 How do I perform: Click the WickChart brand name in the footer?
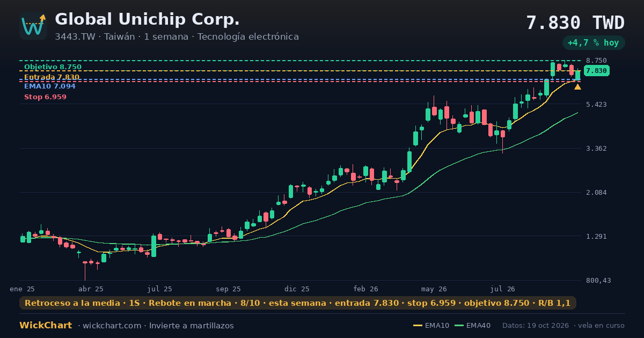[46, 326]
